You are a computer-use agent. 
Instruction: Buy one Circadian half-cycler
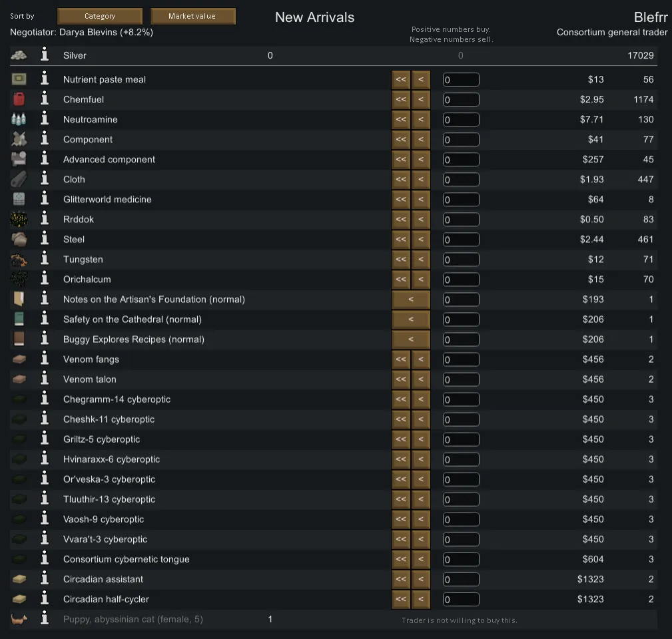click(421, 599)
